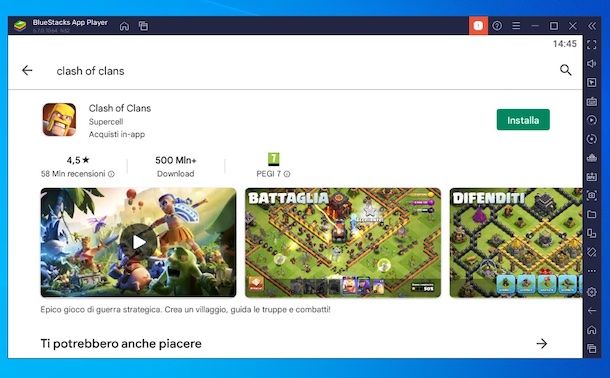610x378 pixels.
Task: Open the help question mark icon
Action: [x=497, y=26]
